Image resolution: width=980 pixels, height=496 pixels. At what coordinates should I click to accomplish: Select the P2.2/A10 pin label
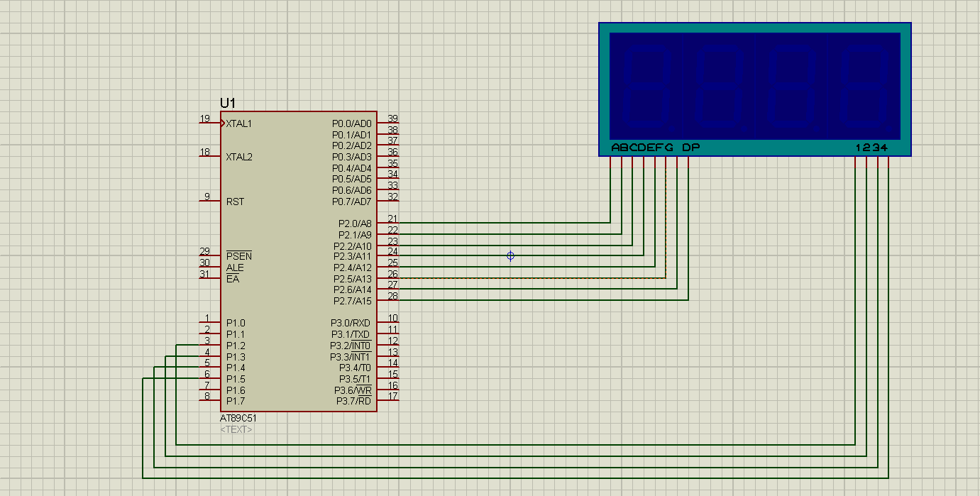click(353, 246)
